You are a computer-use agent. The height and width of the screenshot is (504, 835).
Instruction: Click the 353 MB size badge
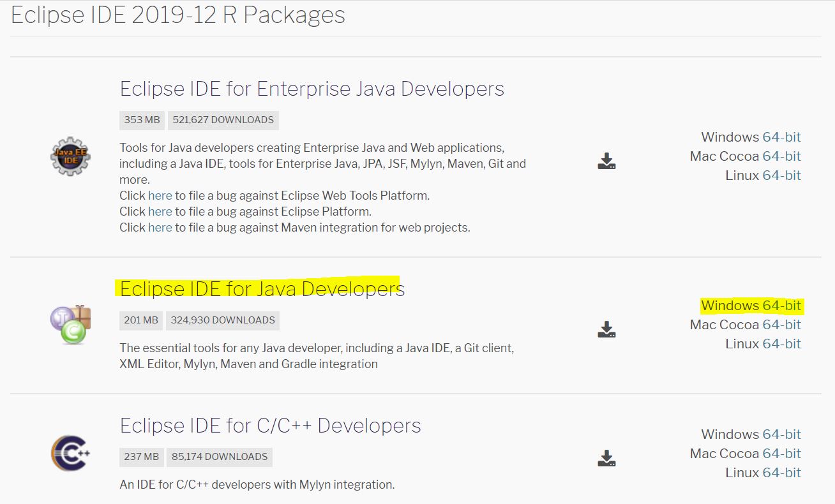pos(142,120)
